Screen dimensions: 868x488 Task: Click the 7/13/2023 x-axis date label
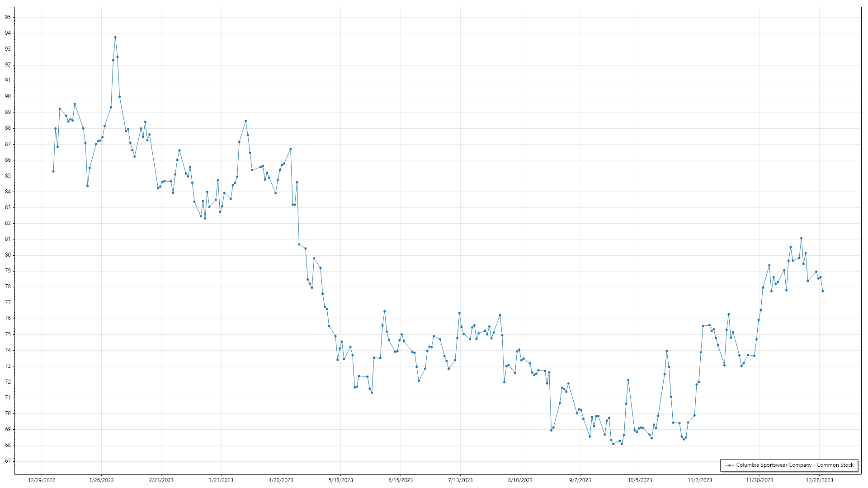[460, 480]
